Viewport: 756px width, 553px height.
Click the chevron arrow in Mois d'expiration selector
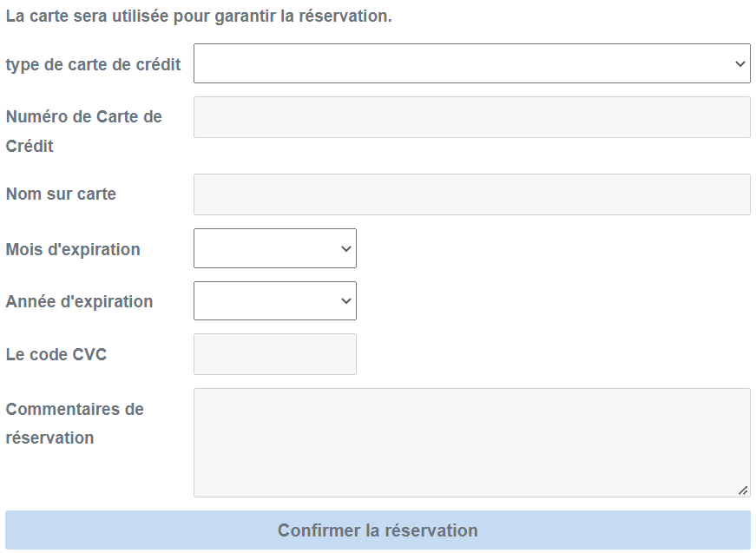(346, 249)
